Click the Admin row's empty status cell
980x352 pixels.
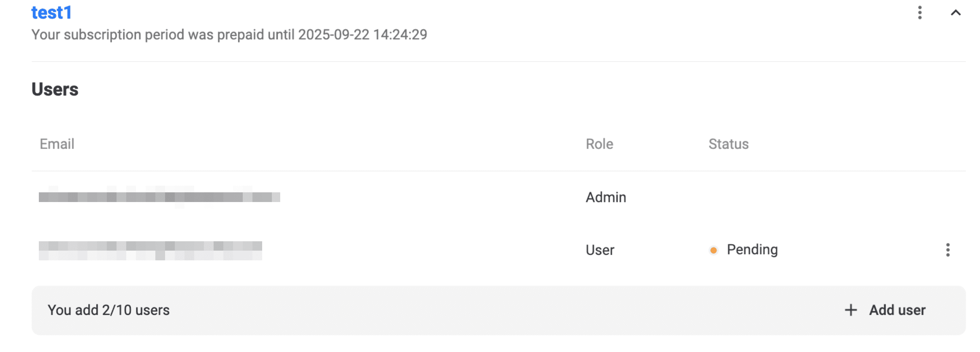tap(742, 197)
